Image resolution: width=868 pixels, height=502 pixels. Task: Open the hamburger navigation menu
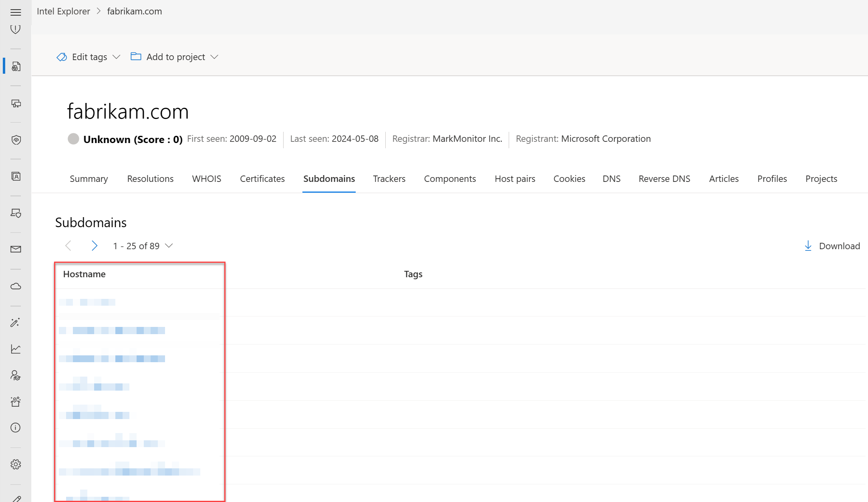coord(16,12)
